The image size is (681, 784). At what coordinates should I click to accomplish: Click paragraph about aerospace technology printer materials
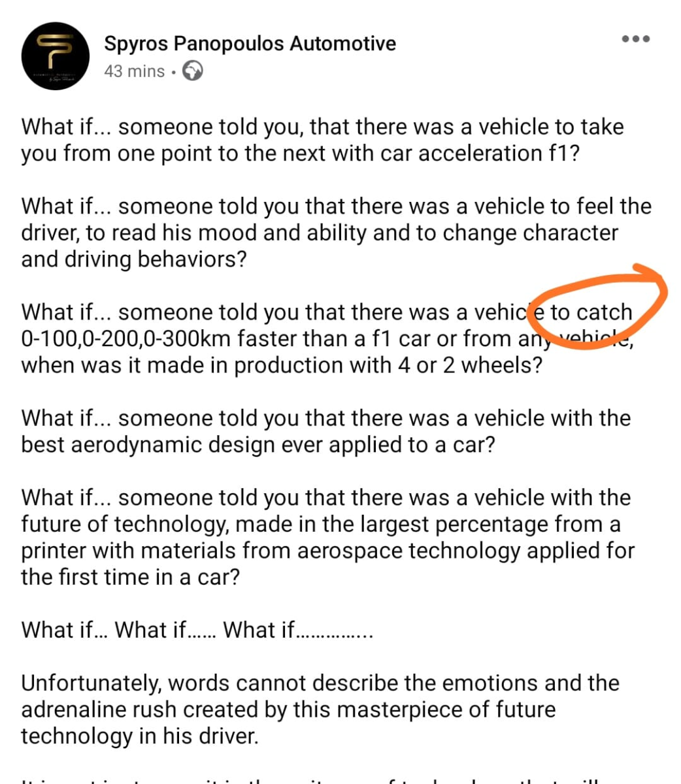328,537
